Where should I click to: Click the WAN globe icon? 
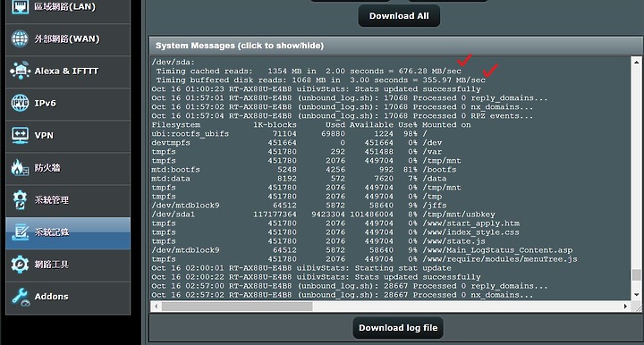point(20,38)
